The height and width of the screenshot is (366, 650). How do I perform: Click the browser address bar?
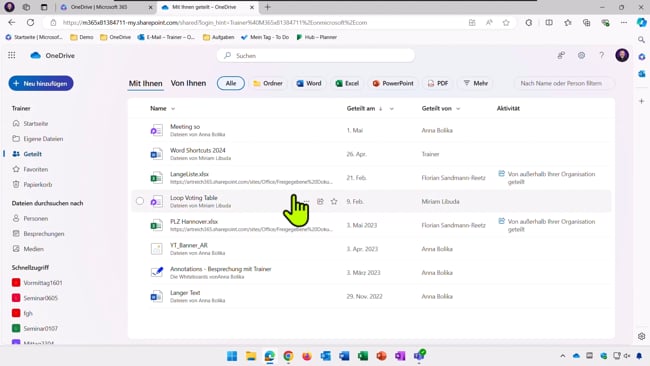click(261, 23)
